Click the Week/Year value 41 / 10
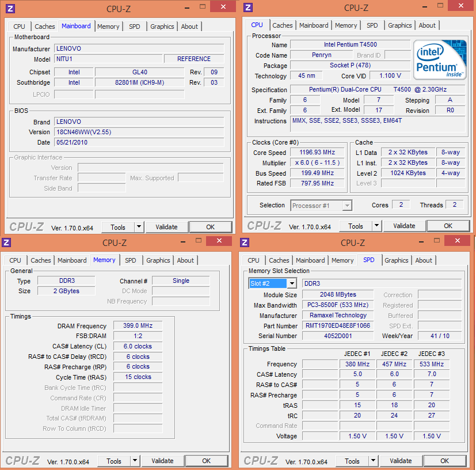The height and width of the screenshot is (470, 476). coord(440,336)
